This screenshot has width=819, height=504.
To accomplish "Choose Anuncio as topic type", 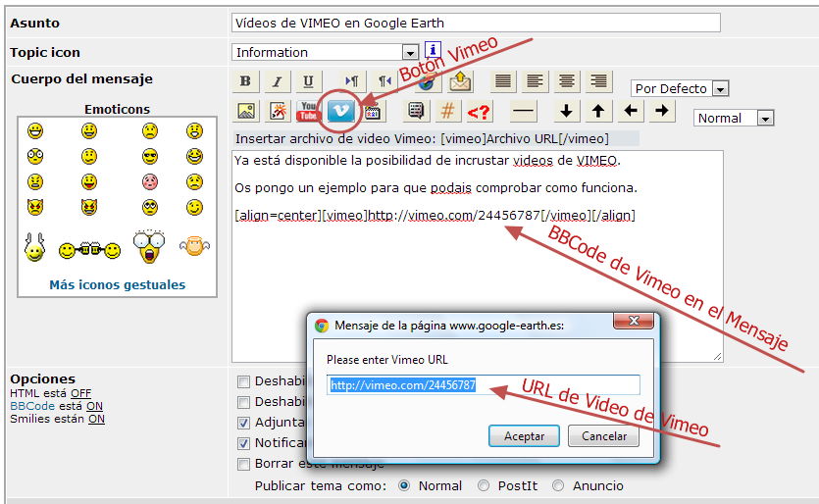I will point(558,485).
